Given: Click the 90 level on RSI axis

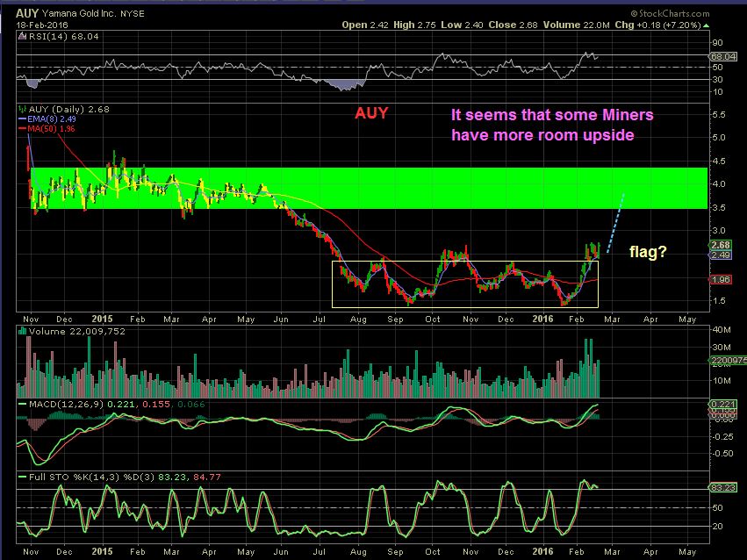Looking at the screenshot, I should pos(717,43).
